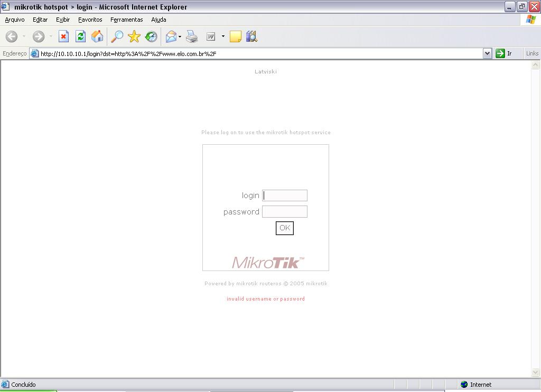
Task: Expand the Edit button dropdown arrow
Action: (223, 36)
